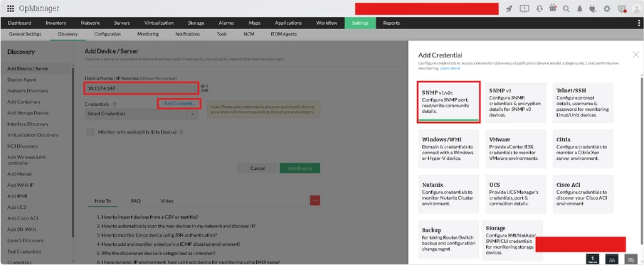Switch to the Video tab
Viewport: 644px width, 265px height.
coord(167,201)
